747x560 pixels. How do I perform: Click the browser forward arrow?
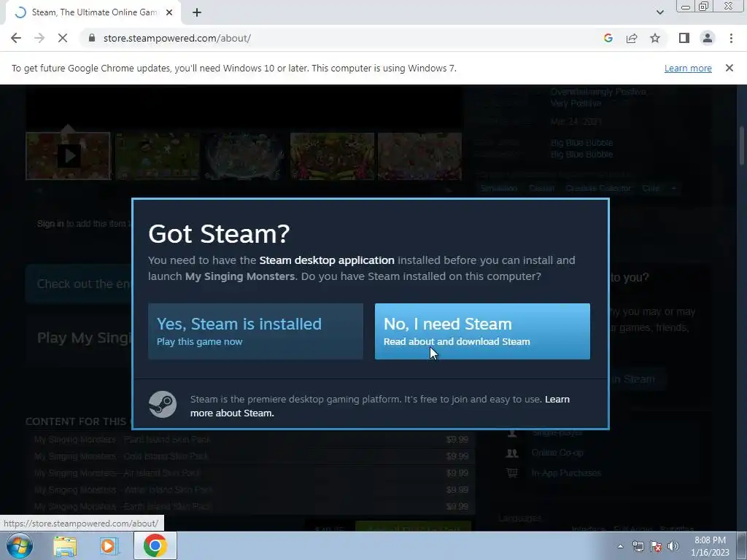[39, 38]
